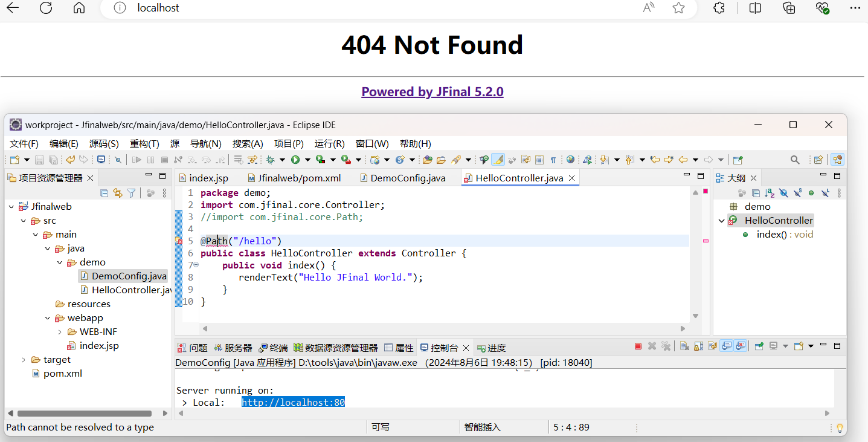Image resolution: width=868 pixels, height=442 pixels.
Task: Toggle Pin Console icon
Action: [759, 346]
